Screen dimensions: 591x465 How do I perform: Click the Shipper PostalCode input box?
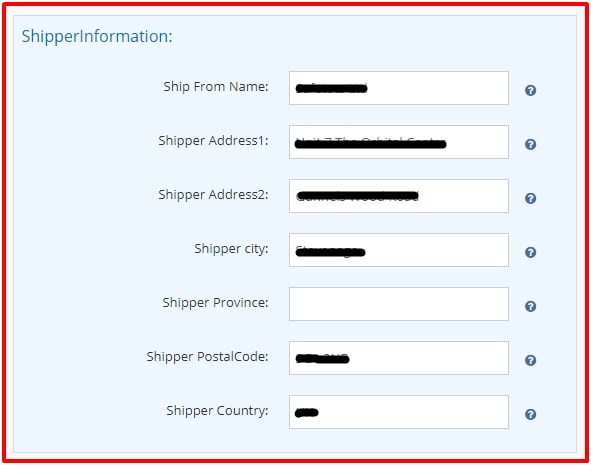[x=399, y=358]
